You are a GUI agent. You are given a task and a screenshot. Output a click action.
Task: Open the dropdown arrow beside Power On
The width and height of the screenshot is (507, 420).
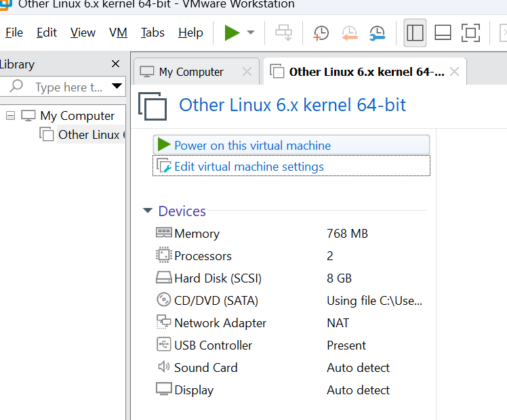pyautogui.click(x=251, y=33)
